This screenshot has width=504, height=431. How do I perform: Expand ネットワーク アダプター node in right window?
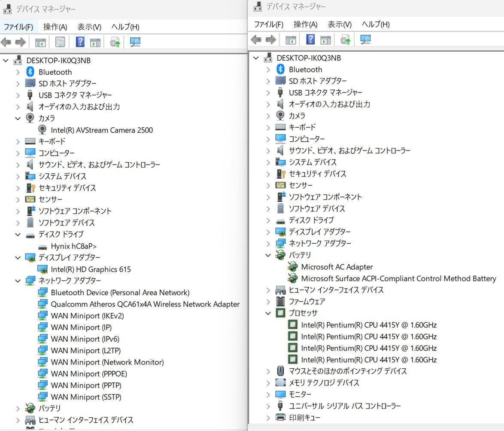point(268,244)
